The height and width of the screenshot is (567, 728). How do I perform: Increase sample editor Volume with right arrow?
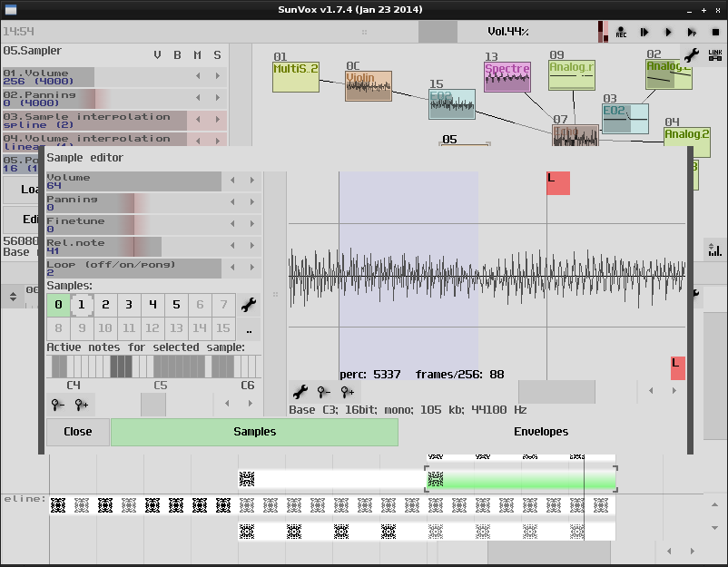tap(252, 181)
